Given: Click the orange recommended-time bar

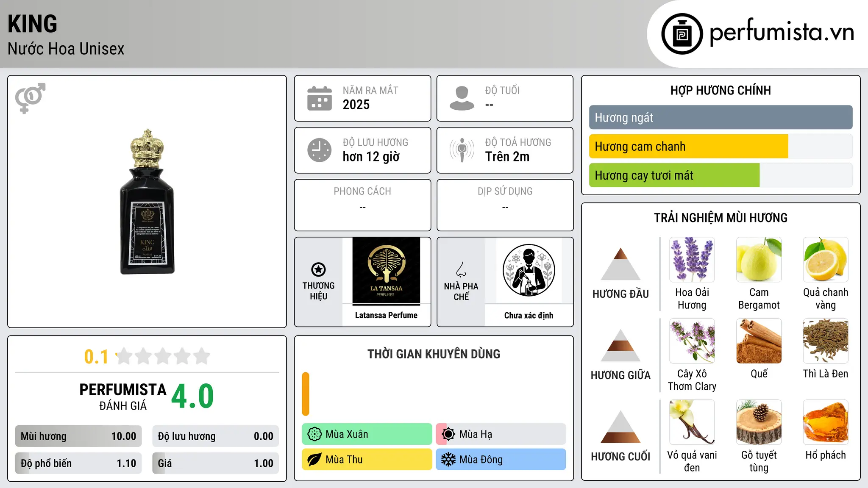Looking at the screenshot, I should pos(306,394).
